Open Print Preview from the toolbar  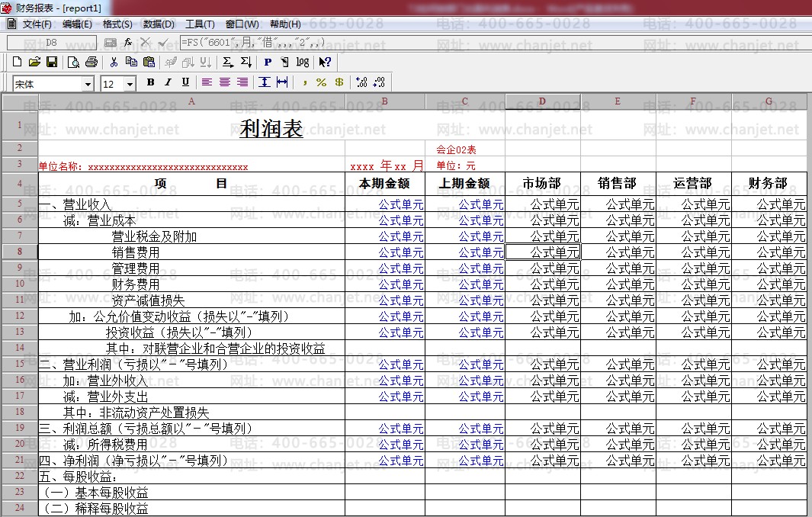[x=74, y=62]
